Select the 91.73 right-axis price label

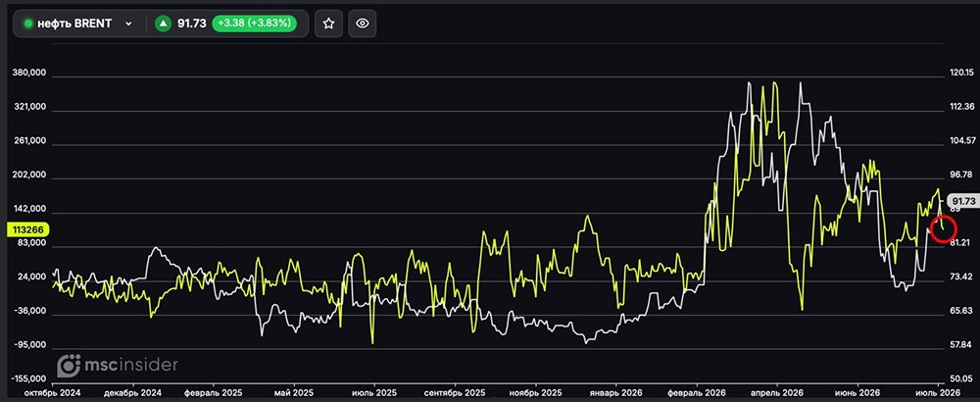click(961, 201)
